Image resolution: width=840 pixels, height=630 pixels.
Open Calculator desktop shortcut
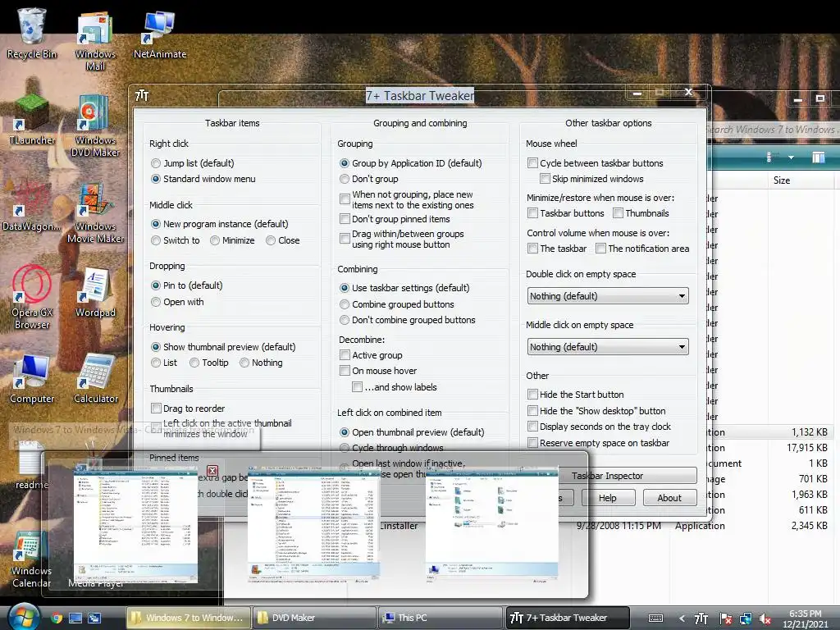click(x=95, y=378)
